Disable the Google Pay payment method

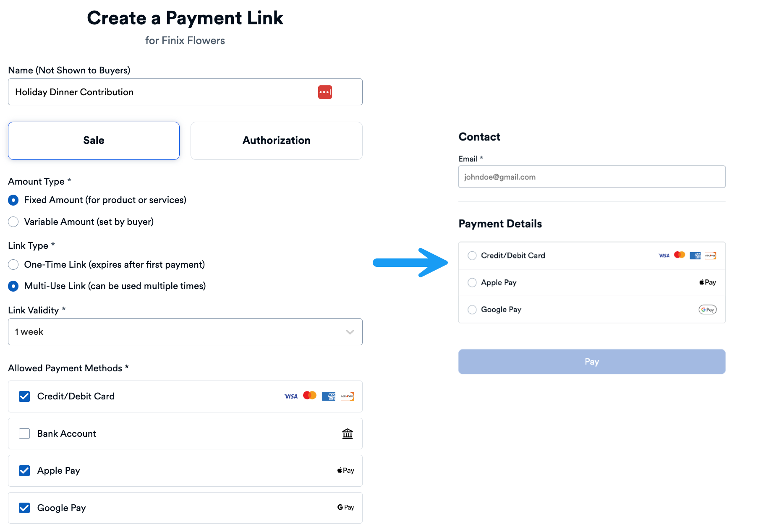(x=24, y=508)
